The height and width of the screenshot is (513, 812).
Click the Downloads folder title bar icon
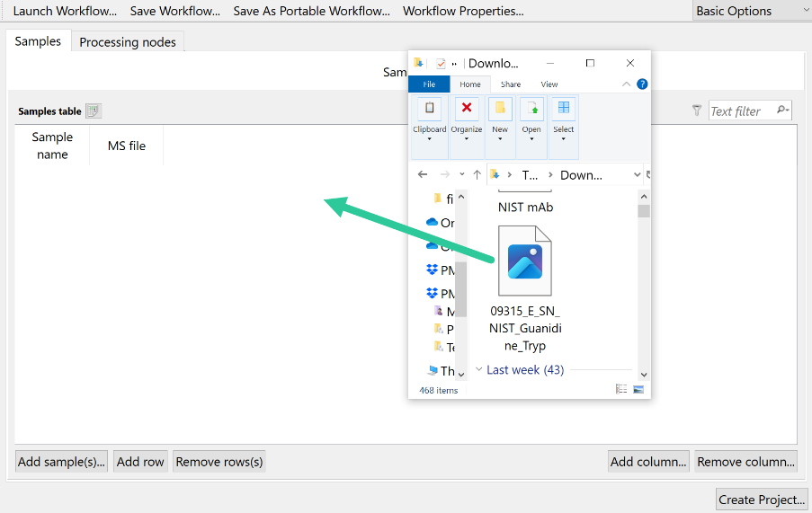pyautogui.click(x=418, y=63)
